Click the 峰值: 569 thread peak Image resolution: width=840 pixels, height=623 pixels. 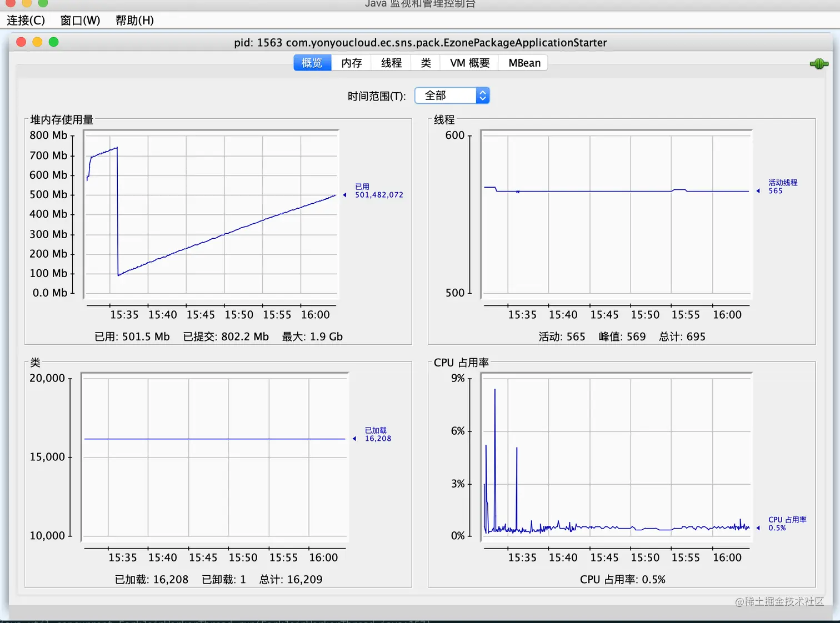(622, 336)
